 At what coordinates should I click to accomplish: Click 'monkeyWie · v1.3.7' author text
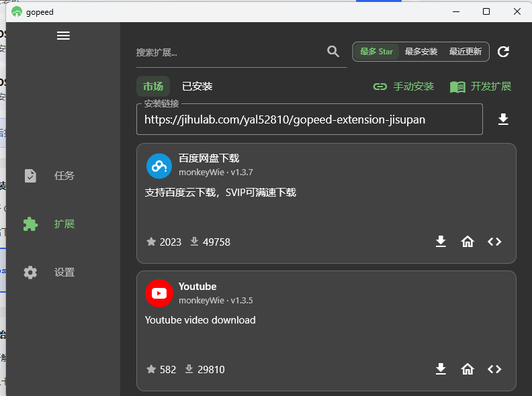(x=216, y=172)
